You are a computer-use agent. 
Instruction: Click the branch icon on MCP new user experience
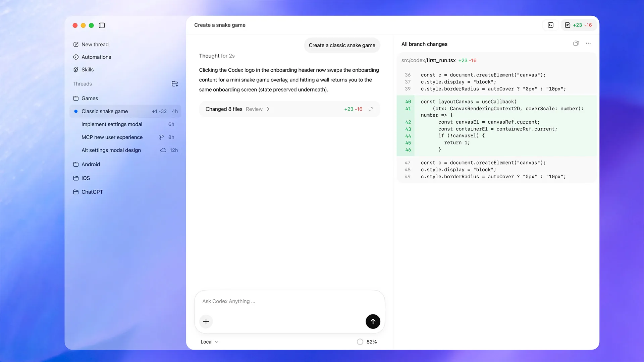(x=161, y=137)
